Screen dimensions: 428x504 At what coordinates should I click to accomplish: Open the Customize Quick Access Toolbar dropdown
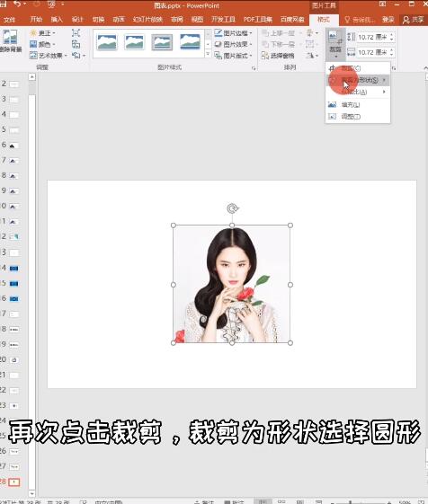tap(63, 4)
